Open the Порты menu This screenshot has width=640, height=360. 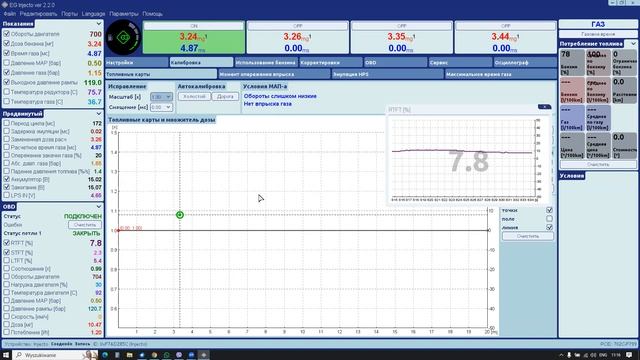tap(69, 13)
